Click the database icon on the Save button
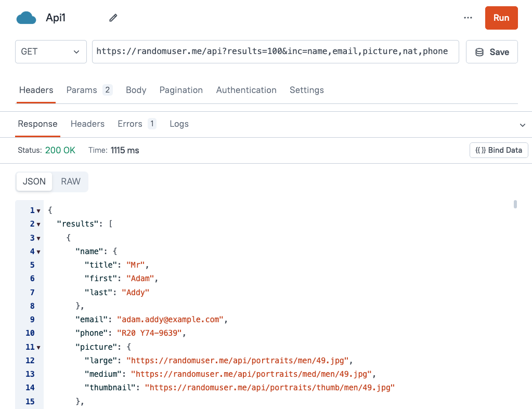Screen dimensions: 532x409 (x=479, y=51)
